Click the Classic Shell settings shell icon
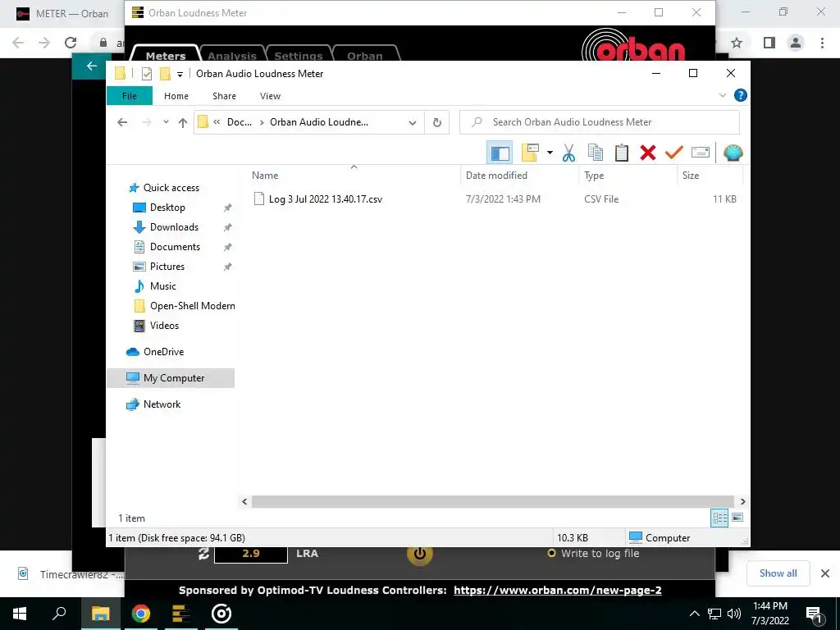Image resolution: width=840 pixels, height=630 pixels. pos(733,153)
